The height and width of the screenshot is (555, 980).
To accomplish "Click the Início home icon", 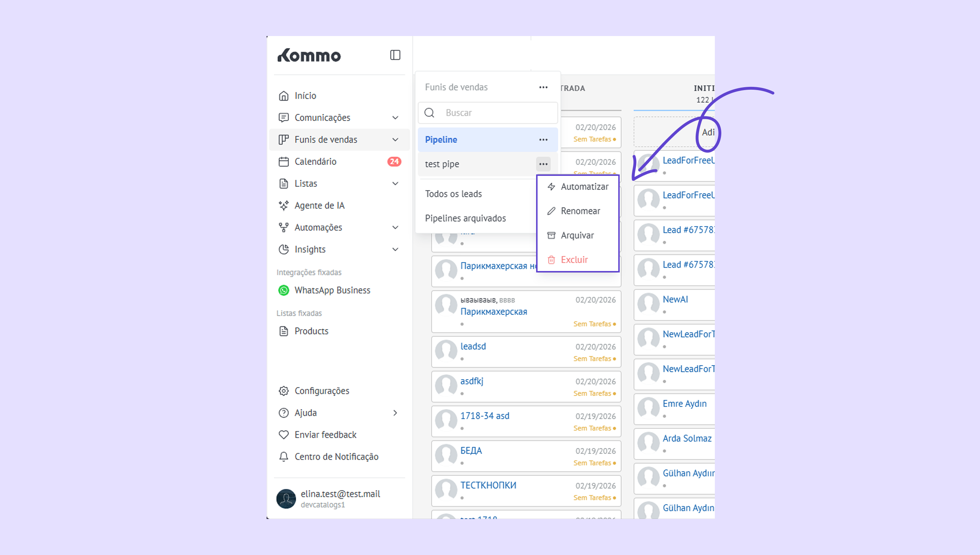I will click(284, 96).
